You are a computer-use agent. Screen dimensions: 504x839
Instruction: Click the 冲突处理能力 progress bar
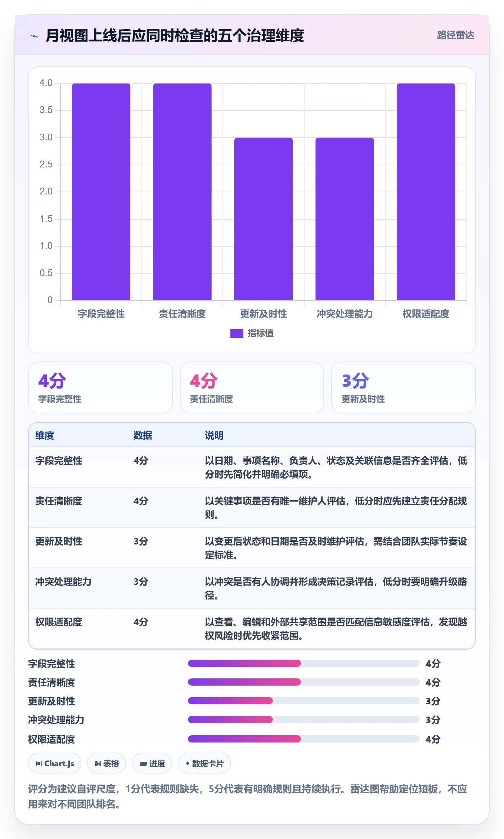[303, 719]
